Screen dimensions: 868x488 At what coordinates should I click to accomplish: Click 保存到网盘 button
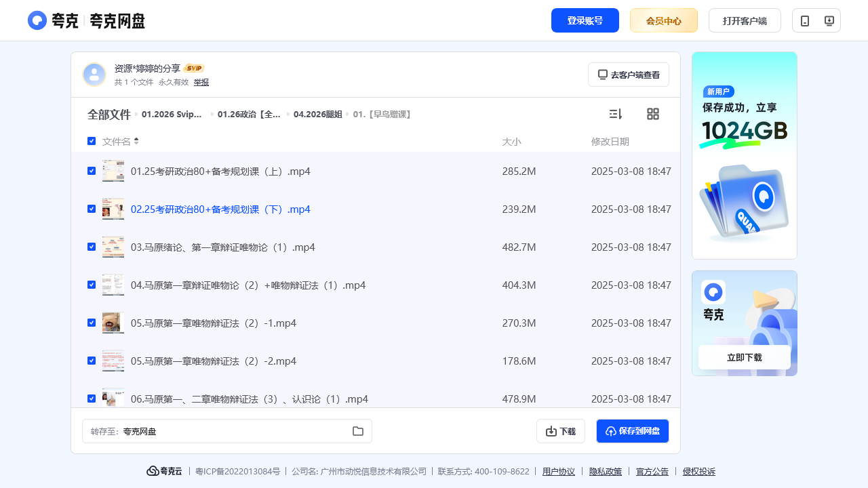[633, 431]
